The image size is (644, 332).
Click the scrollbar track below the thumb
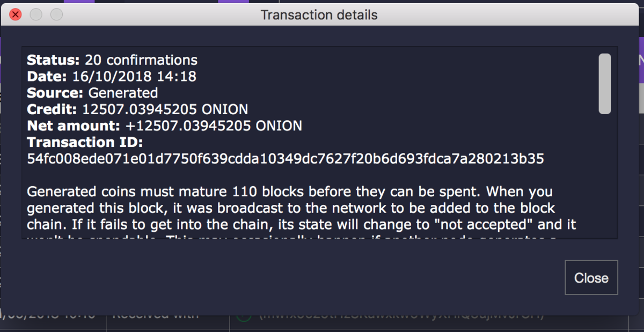point(605,177)
